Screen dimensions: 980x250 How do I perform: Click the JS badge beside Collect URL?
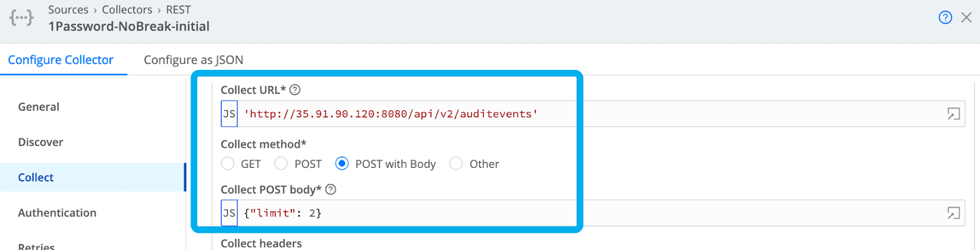[229, 114]
